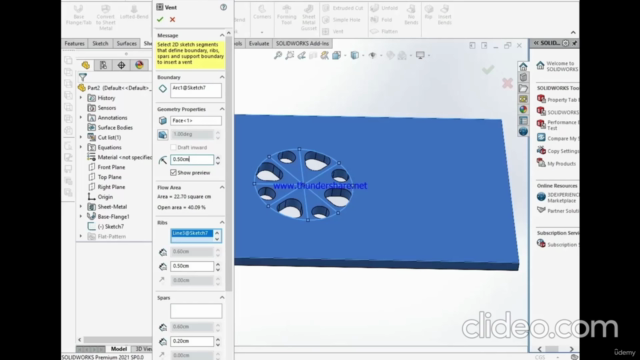Switch to the Model bottom tab
640x360 pixels.
point(119,349)
